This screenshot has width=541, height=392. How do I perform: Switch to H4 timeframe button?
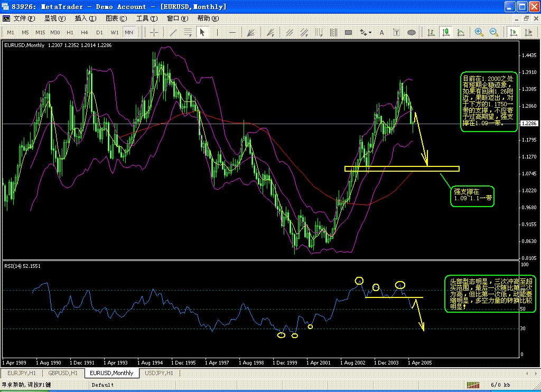point(84,32)
